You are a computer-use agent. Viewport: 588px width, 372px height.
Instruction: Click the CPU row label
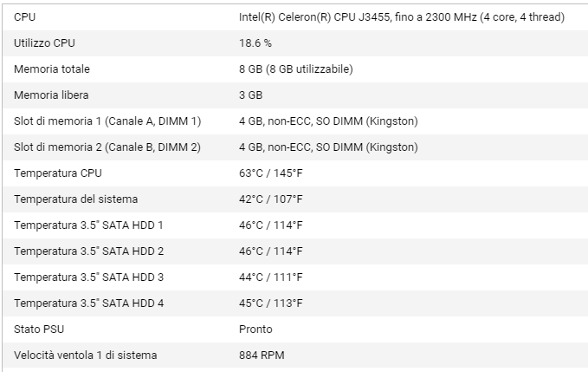point(25,16)
